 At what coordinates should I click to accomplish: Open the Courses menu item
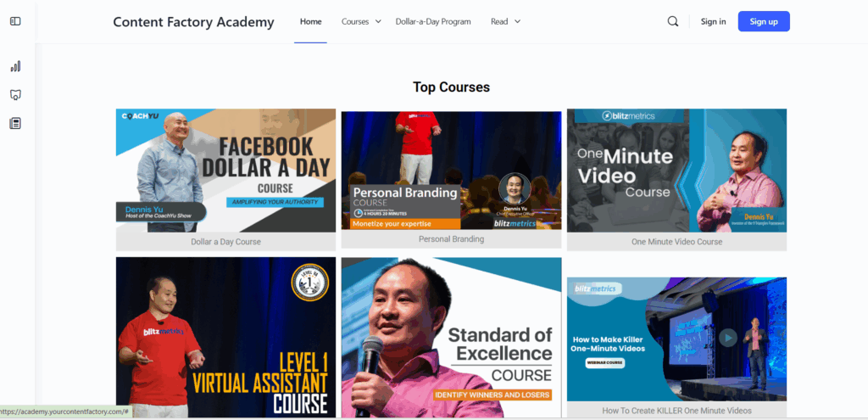[355, 21]
